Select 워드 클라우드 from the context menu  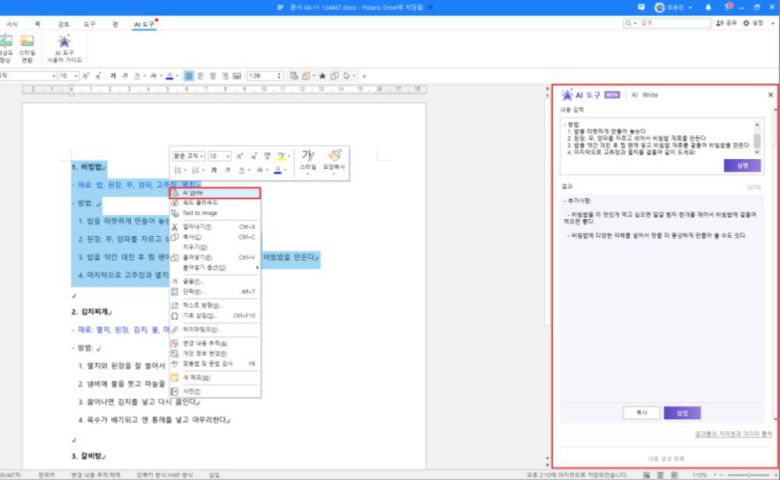(215, 203)
